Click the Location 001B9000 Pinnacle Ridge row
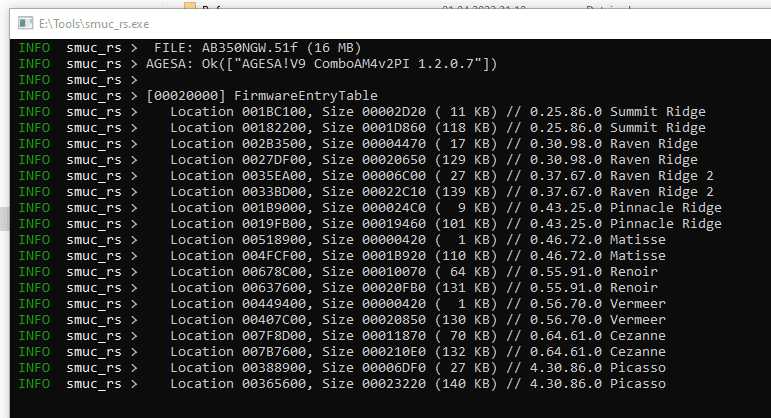This screenshot has height=418, width=771. tap(370, 208)
